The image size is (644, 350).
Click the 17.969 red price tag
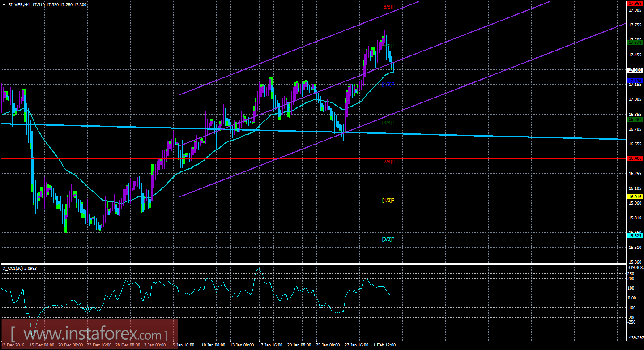(635, 3)
